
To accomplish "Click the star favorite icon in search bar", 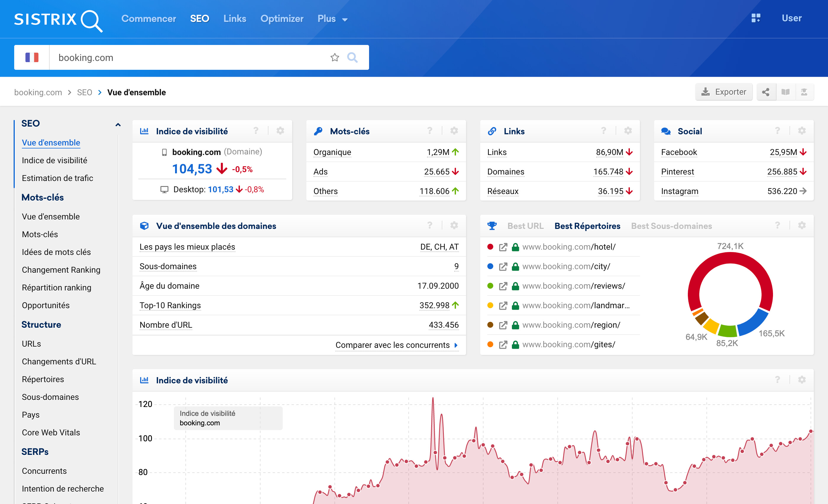I will pos(335,57).
